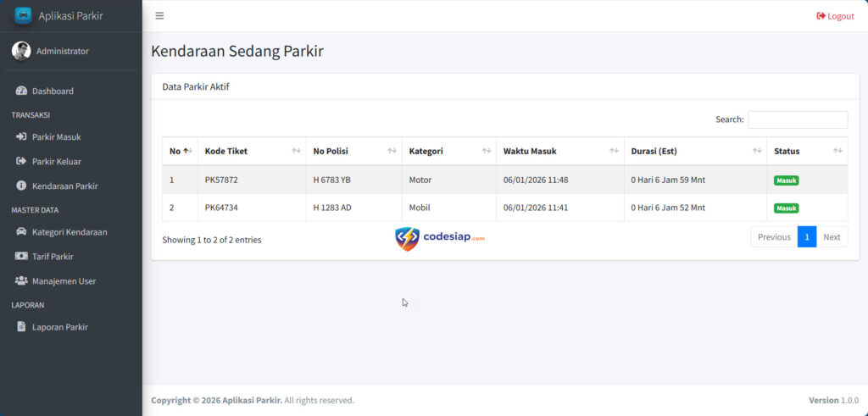Open Dashboard from the sidebar
This screenshot has width=868, height=416.
pyautogui.click(x=53, y=91)
